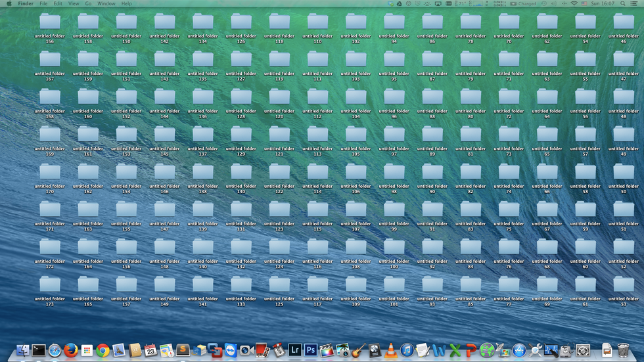
Task: Open the Trash in the dock
Action: click(x=624, y=350)
